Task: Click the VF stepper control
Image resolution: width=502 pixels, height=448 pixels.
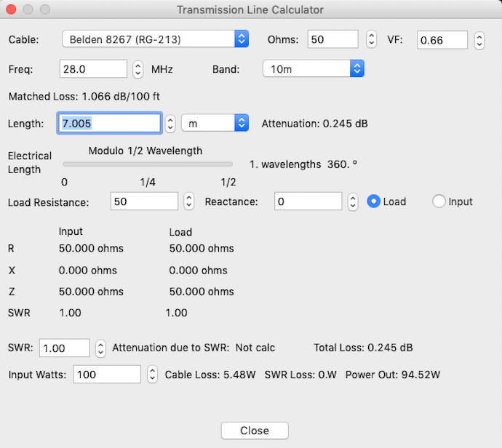Action: pos(479,41)
